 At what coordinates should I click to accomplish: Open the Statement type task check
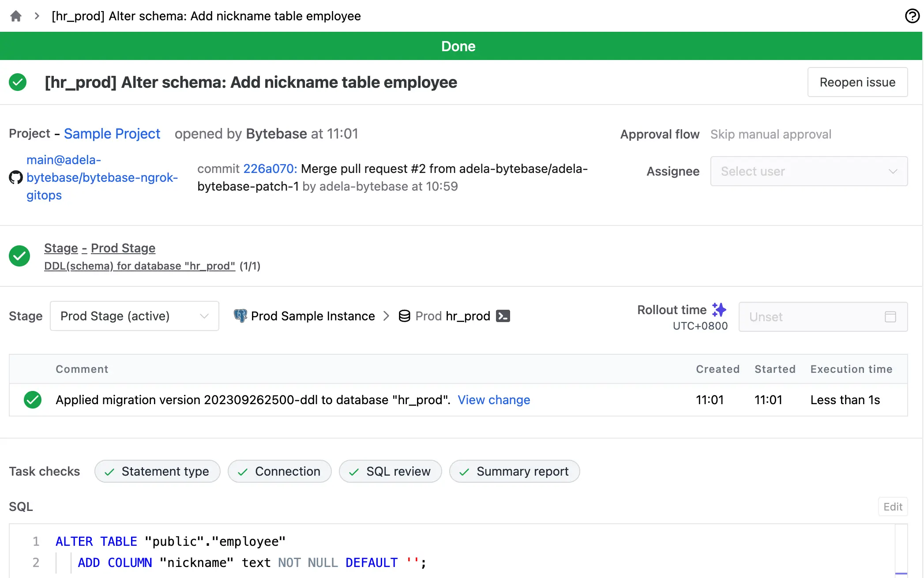158,471
